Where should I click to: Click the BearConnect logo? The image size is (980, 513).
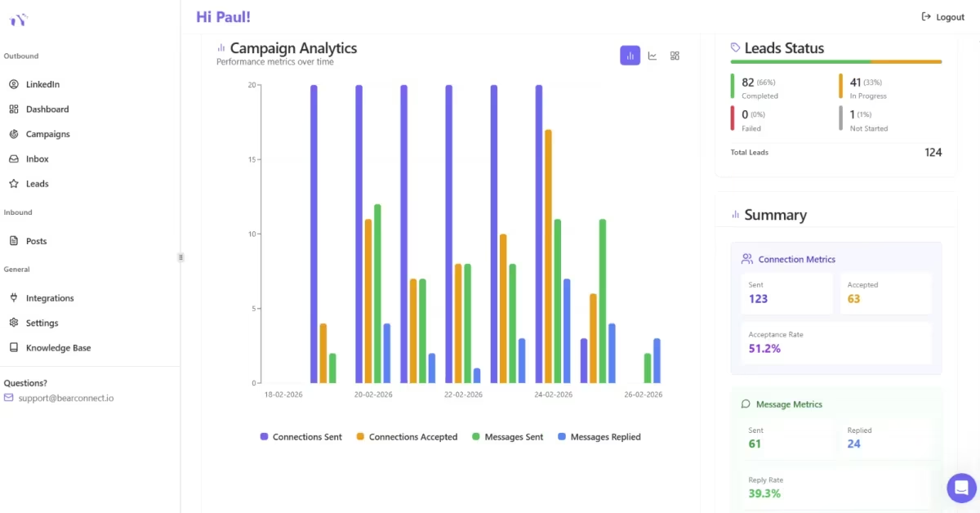pos(18,20)
